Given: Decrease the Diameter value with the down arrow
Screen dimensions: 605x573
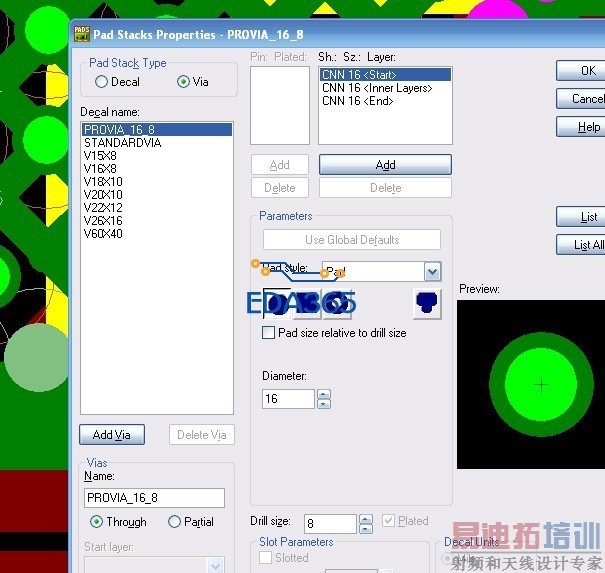Looking at the screenshot, I should pos(324,404).
